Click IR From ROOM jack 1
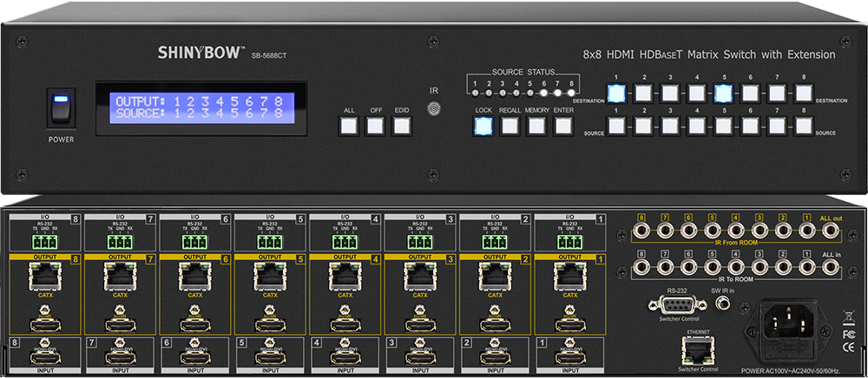 806,231
